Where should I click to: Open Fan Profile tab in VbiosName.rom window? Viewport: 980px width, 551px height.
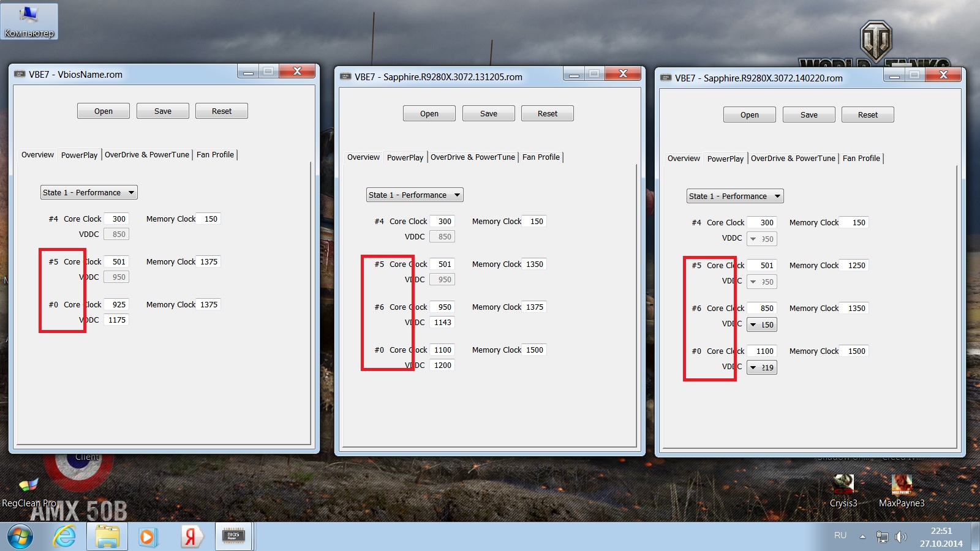click(215, 155)
